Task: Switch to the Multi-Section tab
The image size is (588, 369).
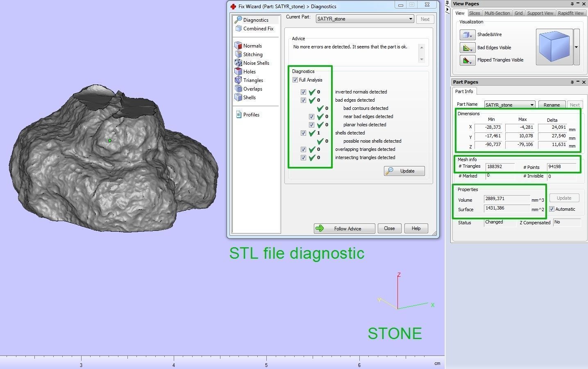Action: click(497, 13)
